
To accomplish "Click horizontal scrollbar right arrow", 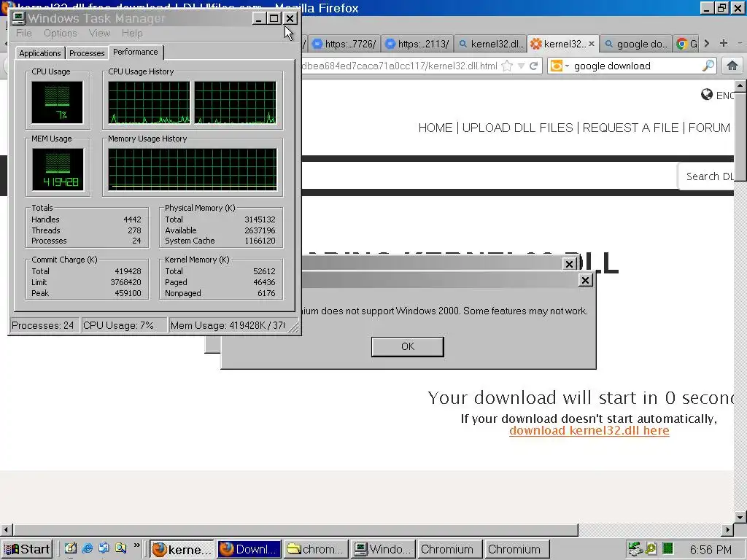I will [728, 529].
